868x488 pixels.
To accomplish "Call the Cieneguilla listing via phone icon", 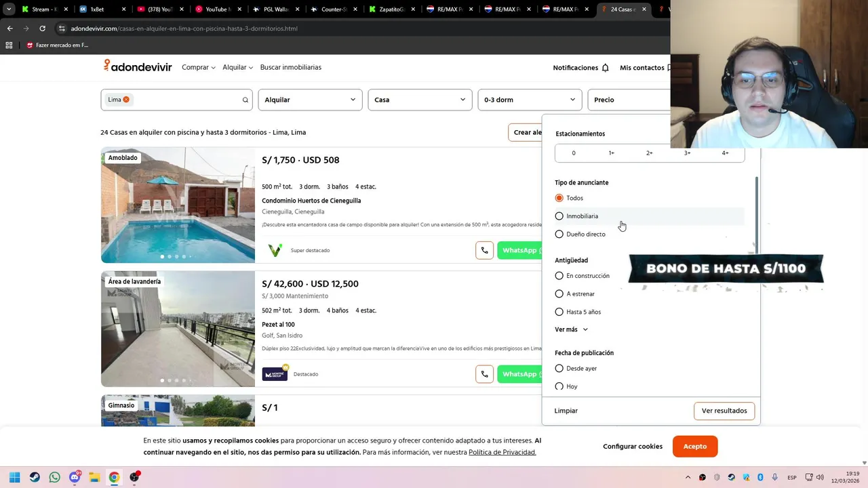I will (x=484, y=250).
